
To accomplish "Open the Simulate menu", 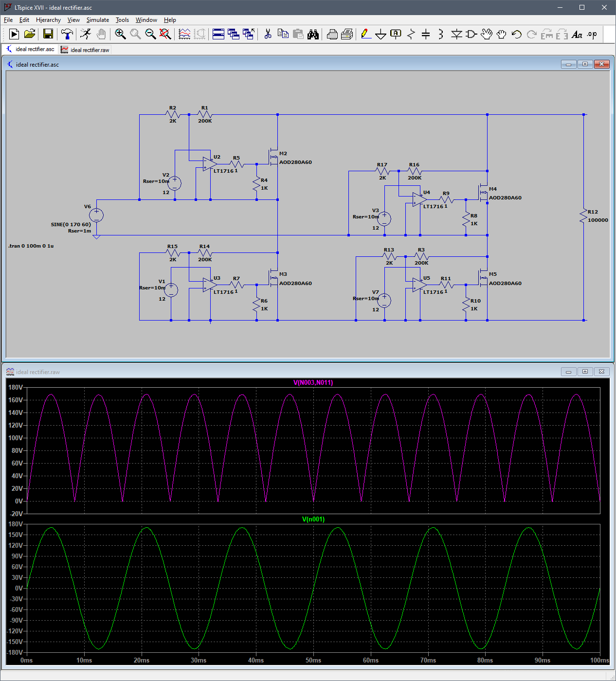I will pyautogui.click(x=98, y=20).
